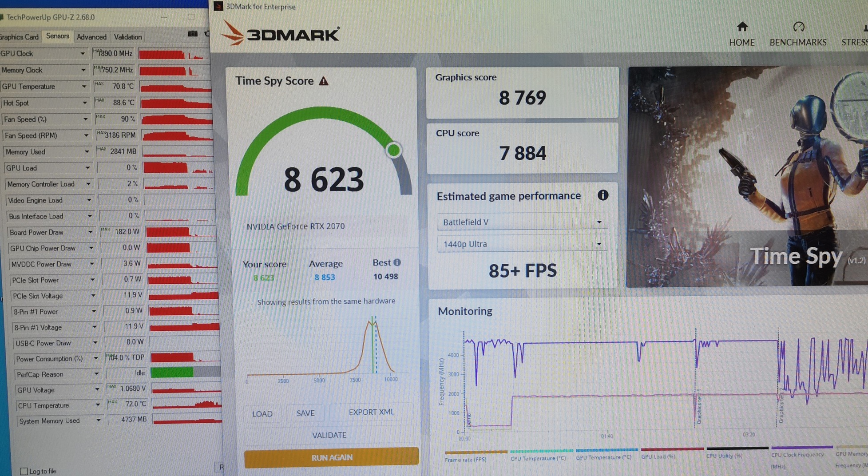Open the Validation tab in GPU-Z

tap(128, 37)
